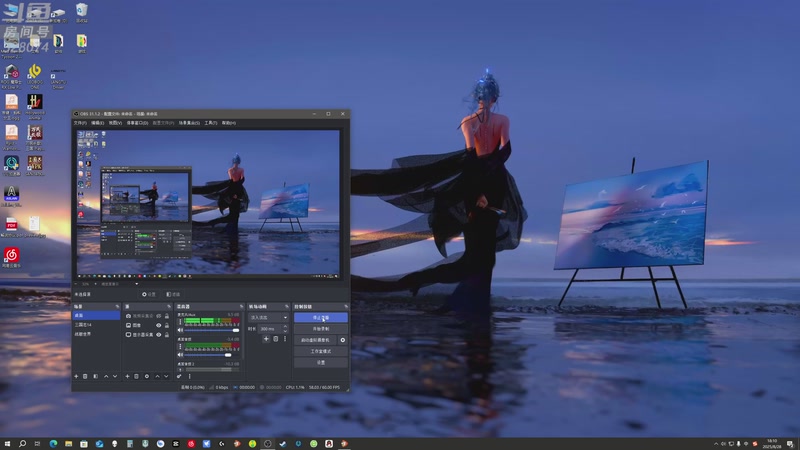Move source down in Sources toolbar
Screen dimensions: 800x450
click(166, 377)
